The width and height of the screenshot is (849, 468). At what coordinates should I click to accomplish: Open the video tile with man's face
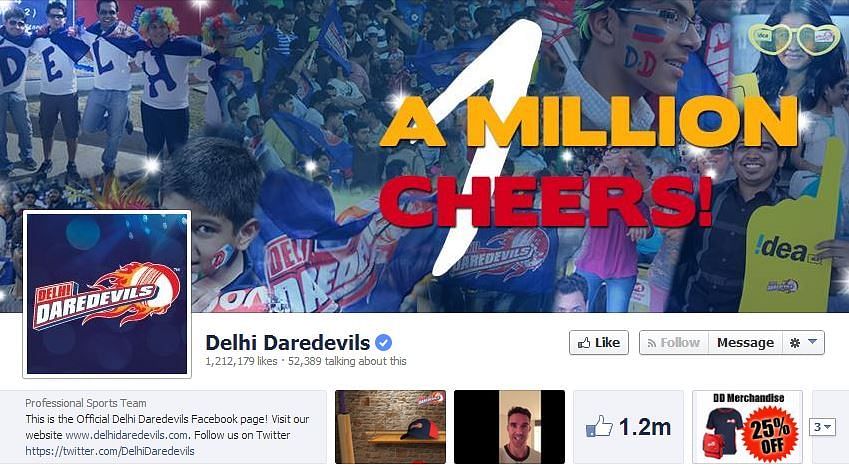509,427
